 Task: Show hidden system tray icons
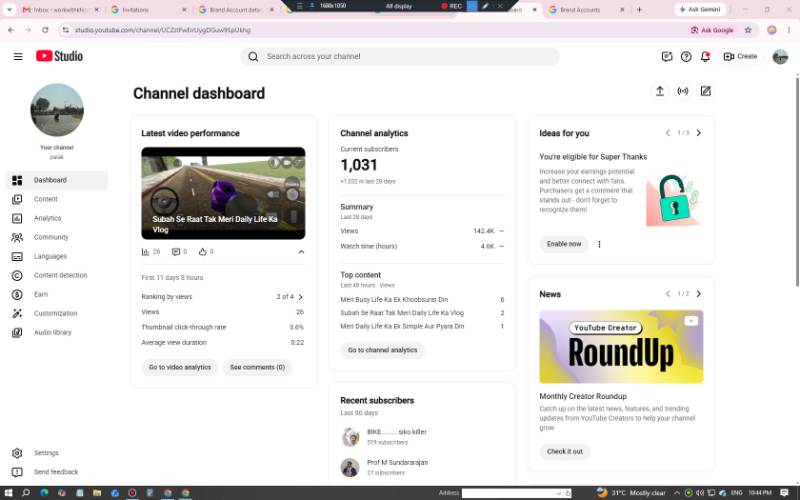tap(677, 493)
